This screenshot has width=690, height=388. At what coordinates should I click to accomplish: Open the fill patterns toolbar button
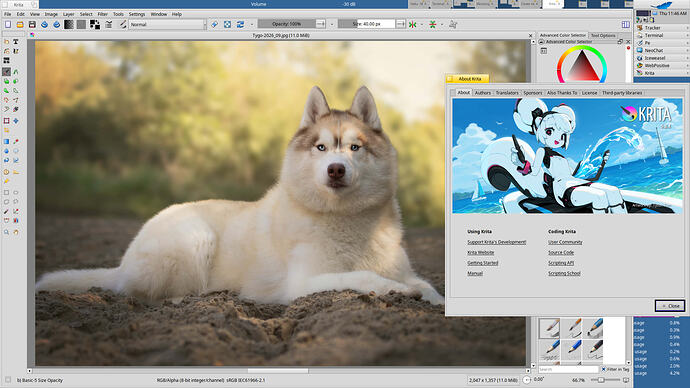click(x=81, y=24)
